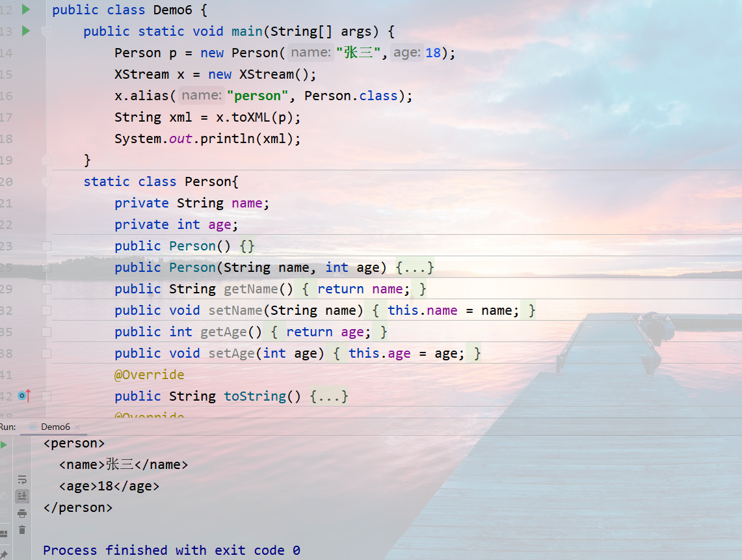The image size is (742, 560).
Task: Click Person.class argument
Action: (x=351, y=96)
